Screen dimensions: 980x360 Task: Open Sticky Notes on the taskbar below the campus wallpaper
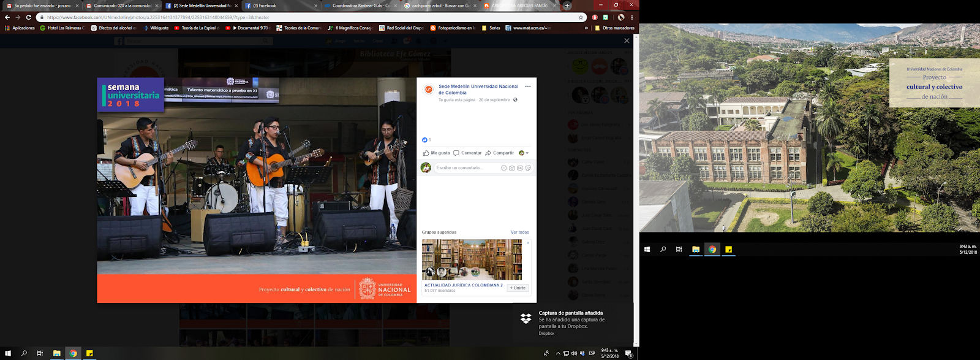(x=729, y=249)
